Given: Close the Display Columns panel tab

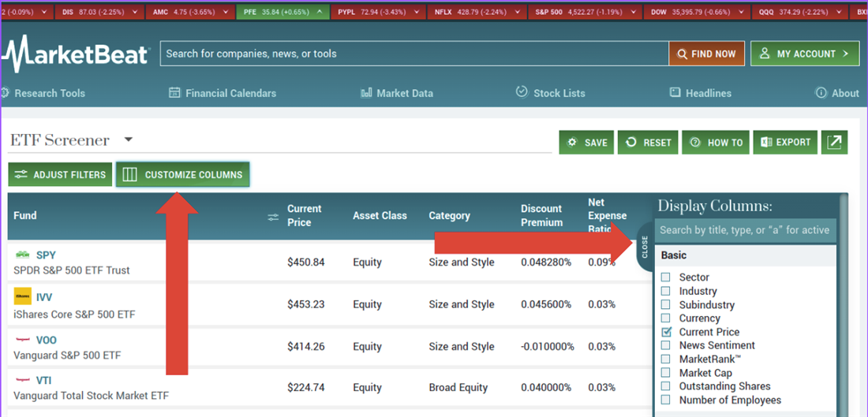Looking at the screenshot, I should coord(645,247).
